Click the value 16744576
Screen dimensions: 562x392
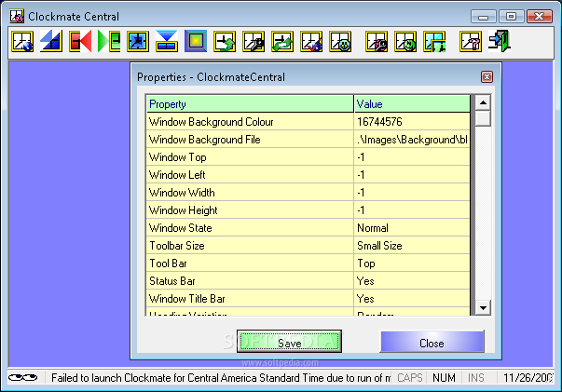(x=379, y=122)
